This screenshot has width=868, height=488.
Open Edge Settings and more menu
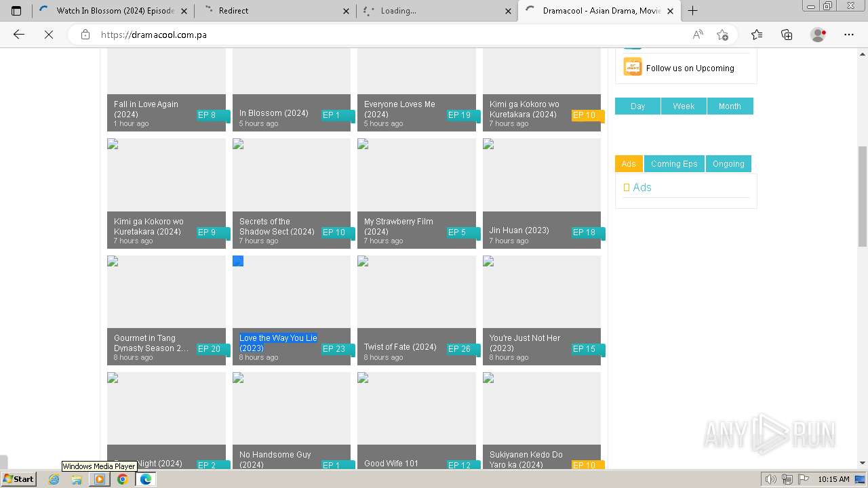coord(849,35)
